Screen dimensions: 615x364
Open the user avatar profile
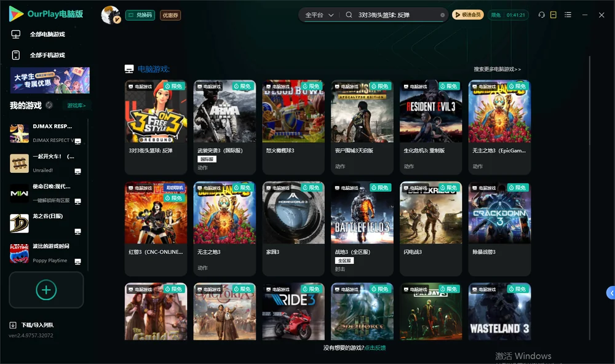[x=111, y=15]
